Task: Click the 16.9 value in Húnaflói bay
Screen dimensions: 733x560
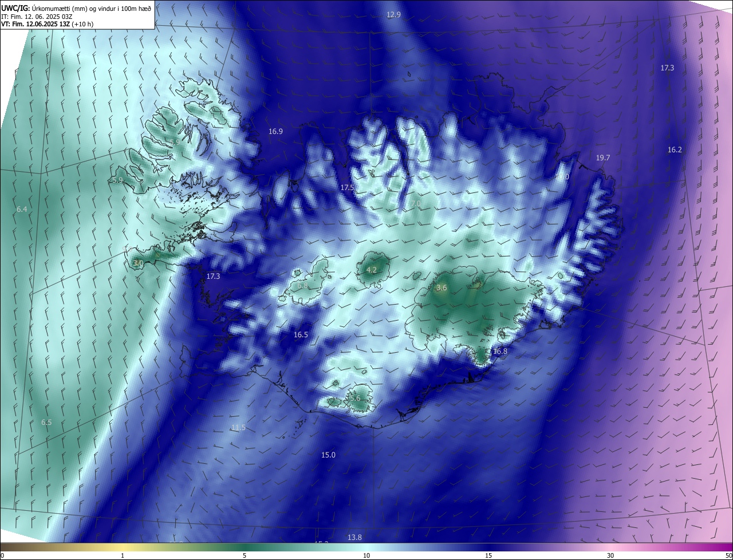Action: 275,132
